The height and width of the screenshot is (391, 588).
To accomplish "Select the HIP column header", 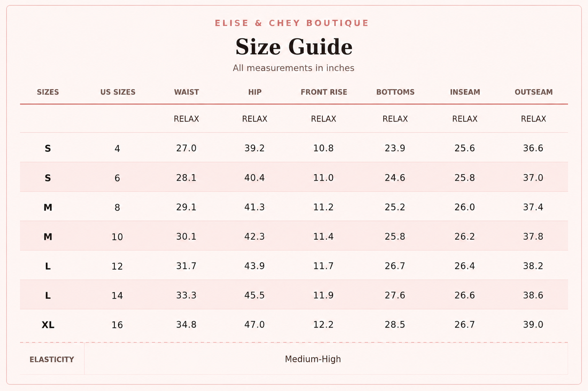I will [255, 92].
